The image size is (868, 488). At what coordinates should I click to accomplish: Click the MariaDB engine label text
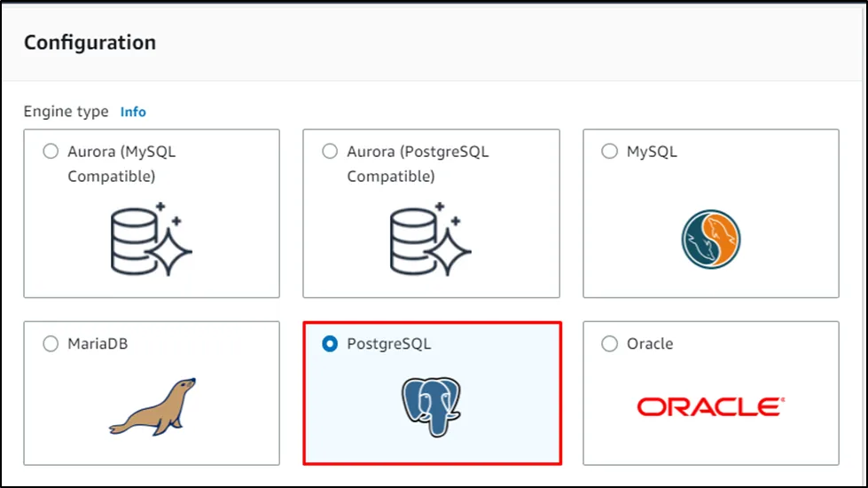pyautogui.click(x=98, y=343)
